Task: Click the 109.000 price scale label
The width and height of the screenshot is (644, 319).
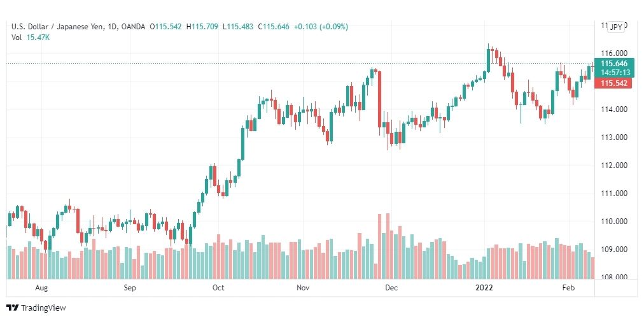Action: coord(614,250)
